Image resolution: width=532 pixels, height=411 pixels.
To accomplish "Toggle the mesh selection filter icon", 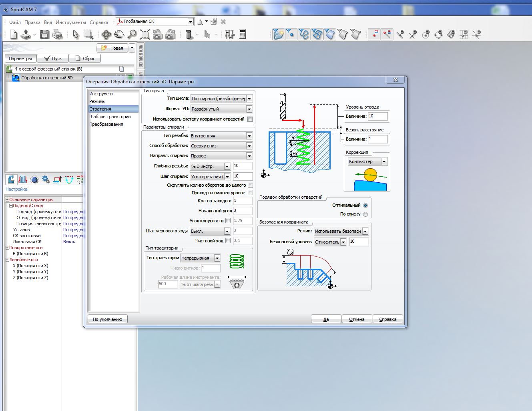I will click(317, 35).
